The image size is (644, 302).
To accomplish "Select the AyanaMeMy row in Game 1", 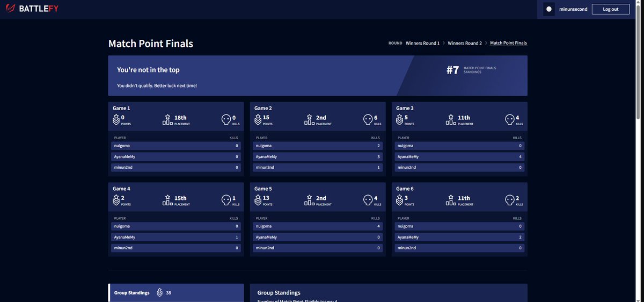I will tap(176, 156).
